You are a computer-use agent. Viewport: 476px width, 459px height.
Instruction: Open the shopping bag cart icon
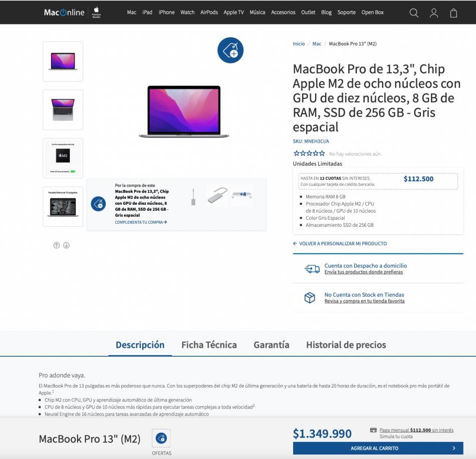pos(453,13)
